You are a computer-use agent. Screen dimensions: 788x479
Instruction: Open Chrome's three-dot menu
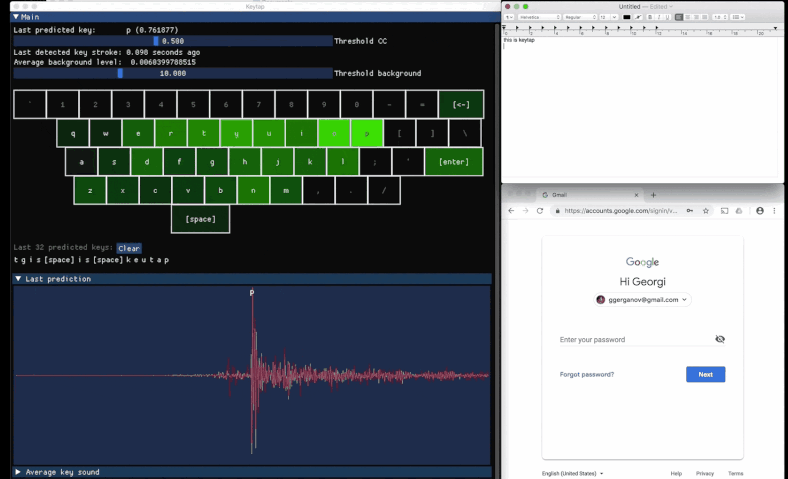tap(775, 211)
